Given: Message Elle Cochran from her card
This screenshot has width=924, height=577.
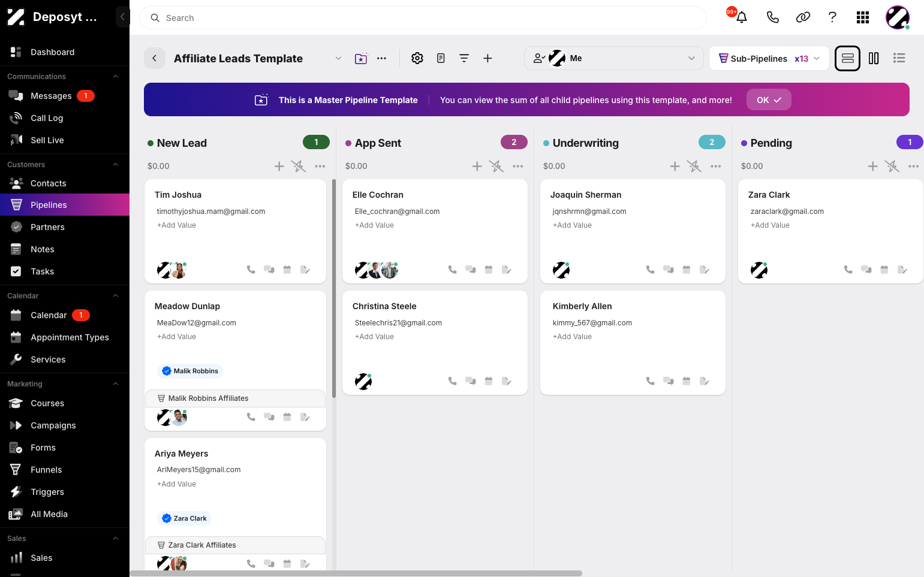Looking at the screenshot, I should (x=471, y=270).
